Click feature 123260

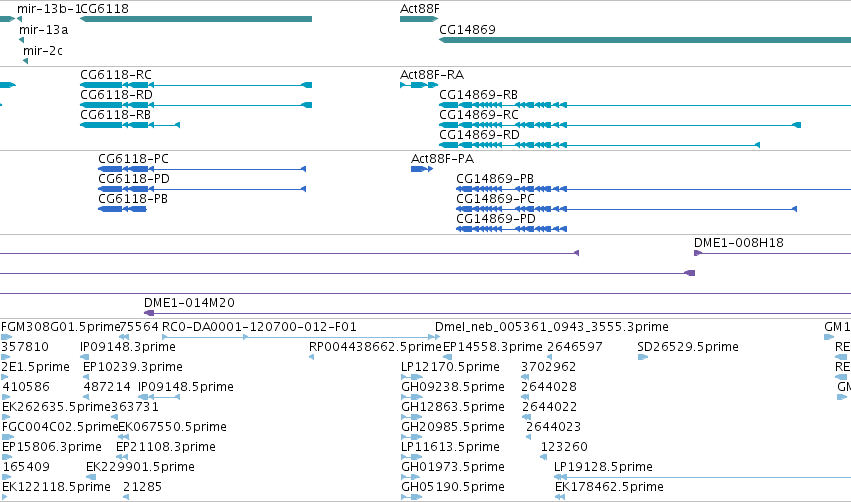point(544,457)
